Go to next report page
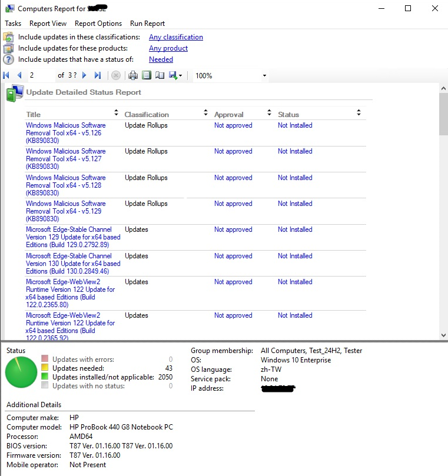This screenshot has width=448, height=476. 84,75
